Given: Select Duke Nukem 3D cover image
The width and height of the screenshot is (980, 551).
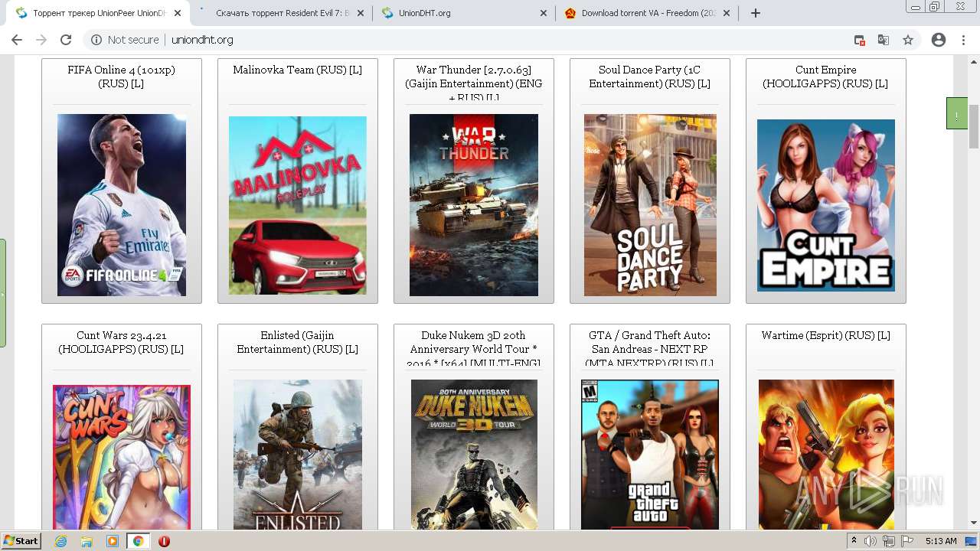Looking at the screenshot, I should tap(474, 455).
